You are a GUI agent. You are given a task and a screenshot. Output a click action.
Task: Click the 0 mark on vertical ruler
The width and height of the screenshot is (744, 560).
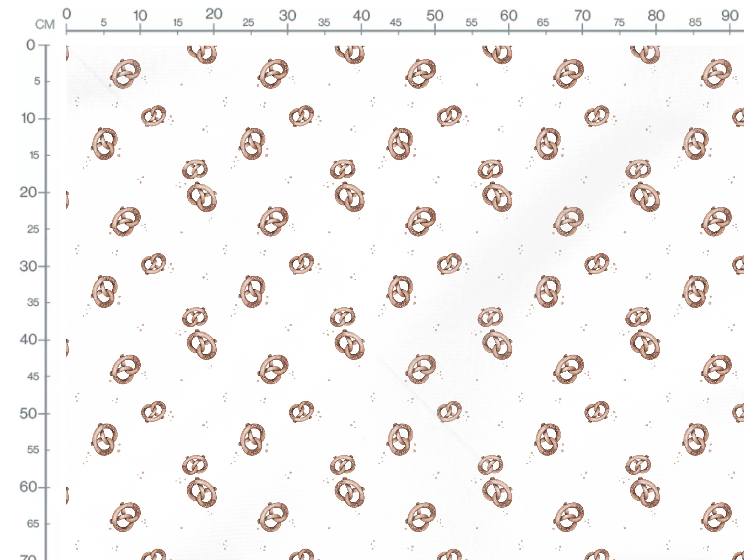pyautogui.click(x=31, y=45)
